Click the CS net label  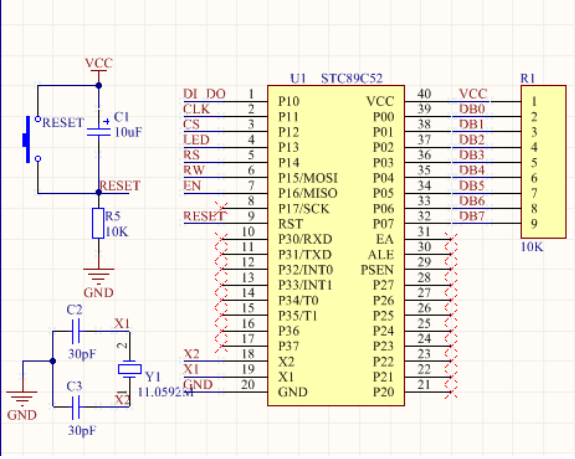tap(191, 125)
